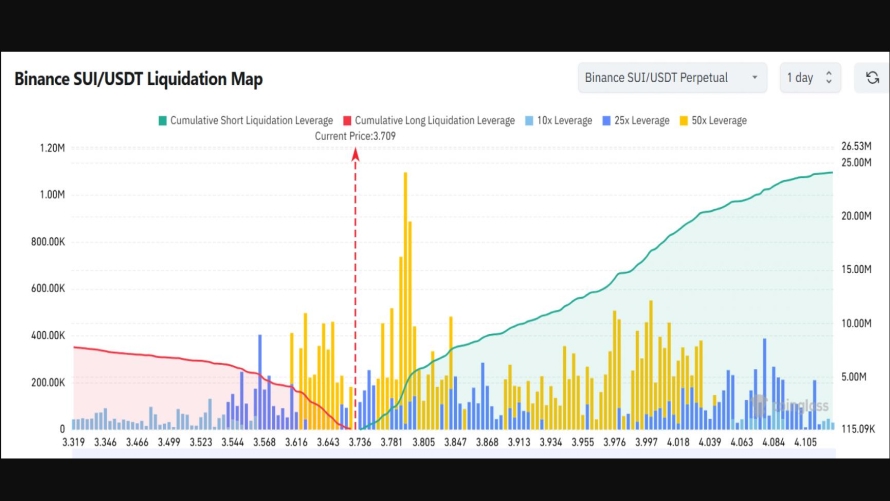Click the 3.913 price axis label

[519, 442]
